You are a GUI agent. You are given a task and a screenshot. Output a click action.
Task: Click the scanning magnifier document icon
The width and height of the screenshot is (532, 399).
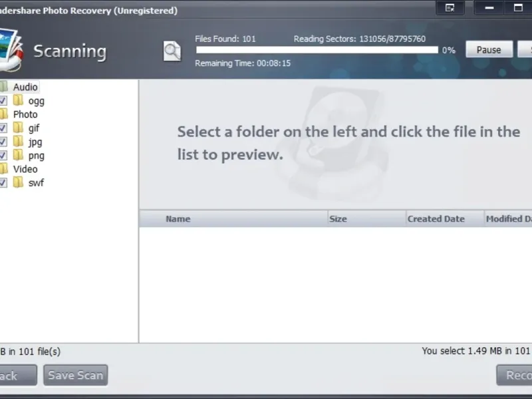(172, 51)
